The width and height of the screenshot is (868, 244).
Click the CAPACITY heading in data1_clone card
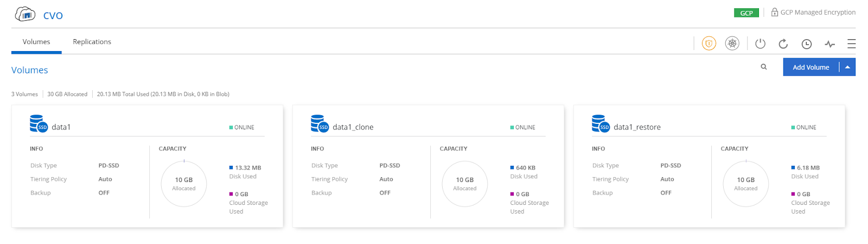point(454,149)
